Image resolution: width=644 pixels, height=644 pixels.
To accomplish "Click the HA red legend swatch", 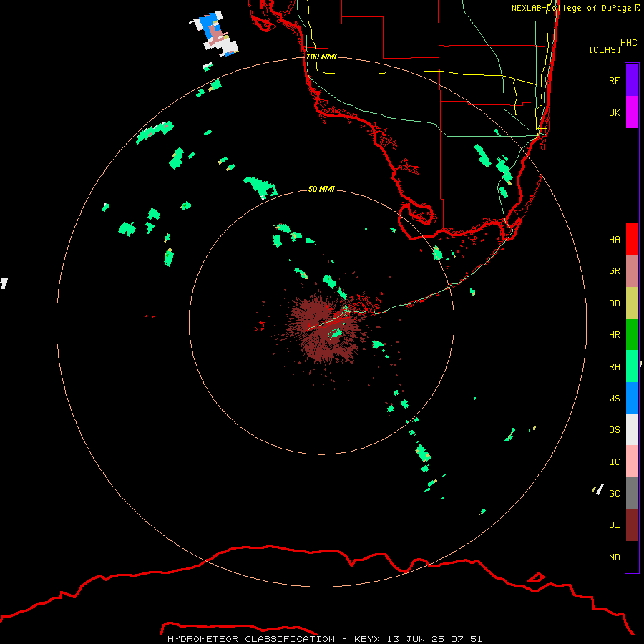I will click(x=632, y=239).
